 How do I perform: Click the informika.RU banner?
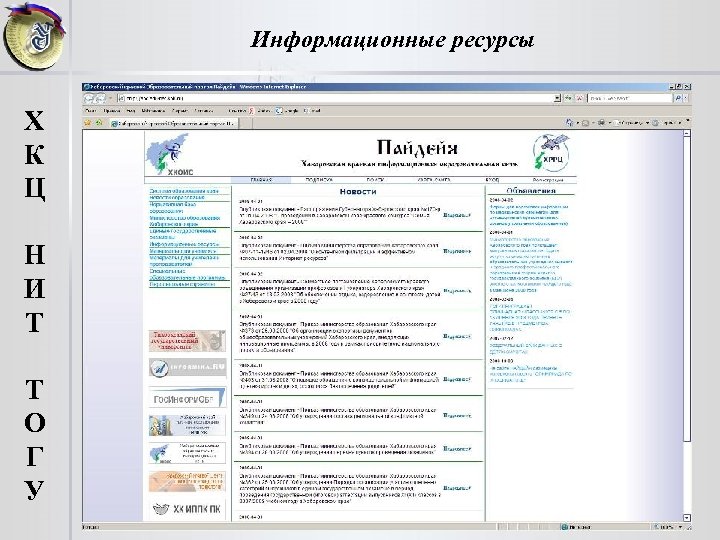click(187, 368)
